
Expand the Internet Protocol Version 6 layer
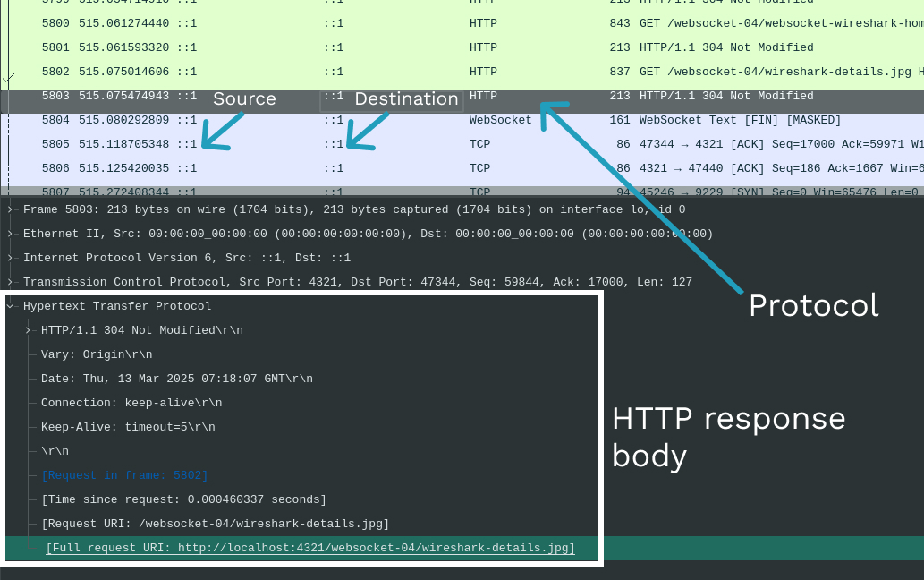pos(9,258)
